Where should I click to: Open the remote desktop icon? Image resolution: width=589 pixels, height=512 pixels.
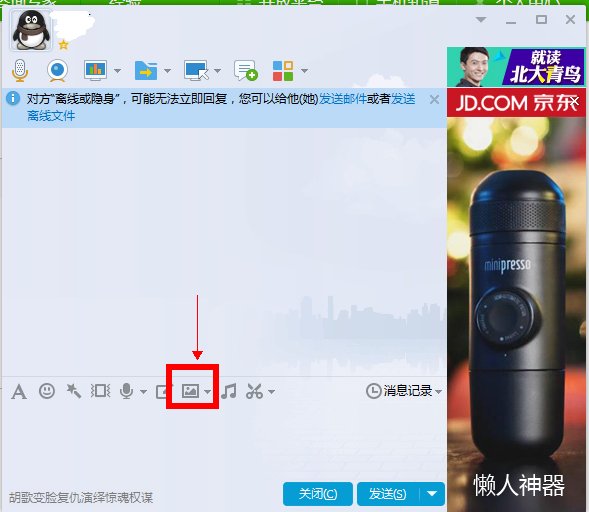pos(196,70)
